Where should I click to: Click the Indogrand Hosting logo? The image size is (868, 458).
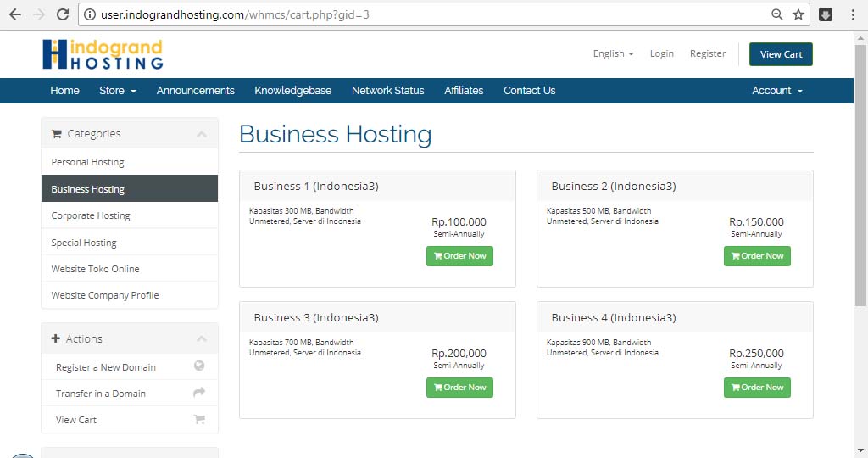[x=103, y=54]
